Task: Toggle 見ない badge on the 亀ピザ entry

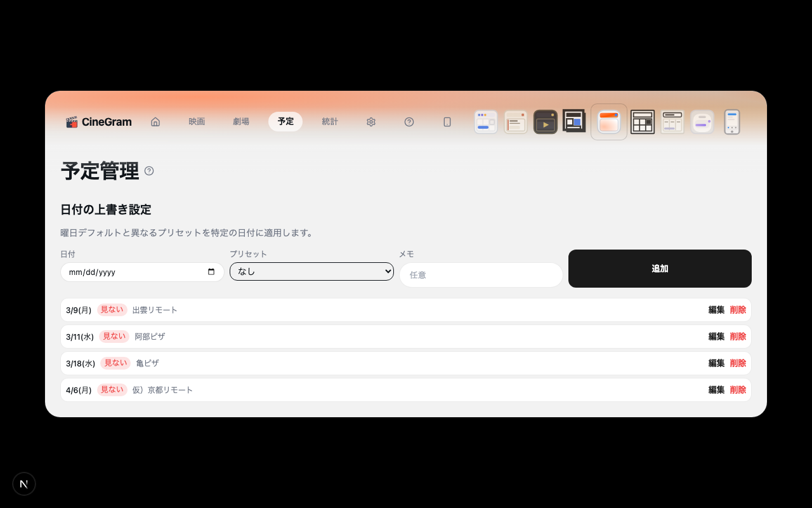Action: (115, 363)
